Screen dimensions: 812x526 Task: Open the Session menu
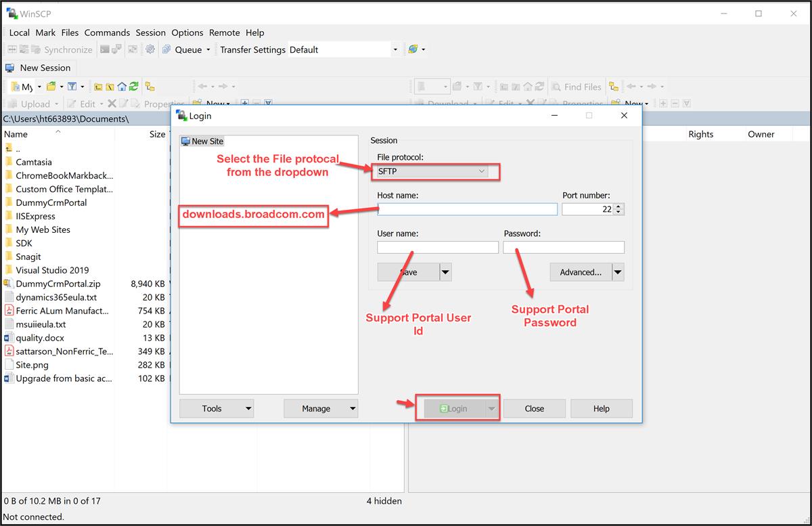coord(150,32)
